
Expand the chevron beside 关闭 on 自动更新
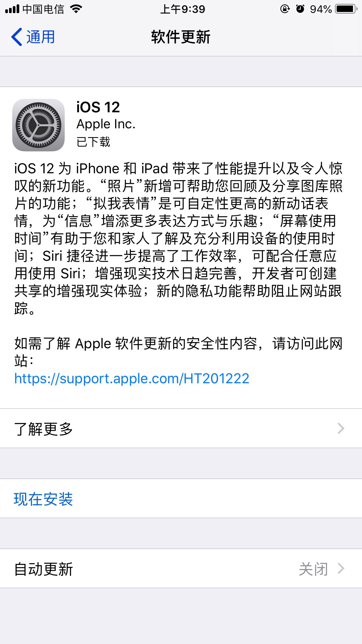click(341, 569)
